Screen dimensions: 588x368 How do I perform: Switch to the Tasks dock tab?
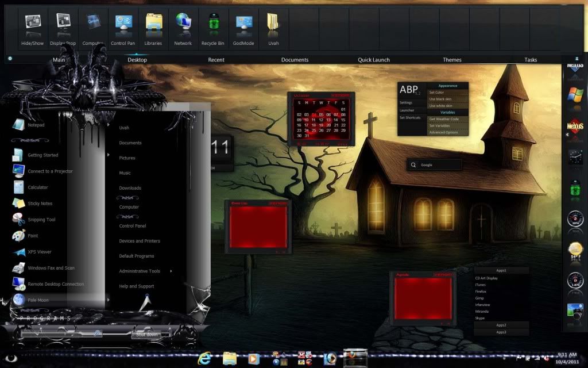531,60
